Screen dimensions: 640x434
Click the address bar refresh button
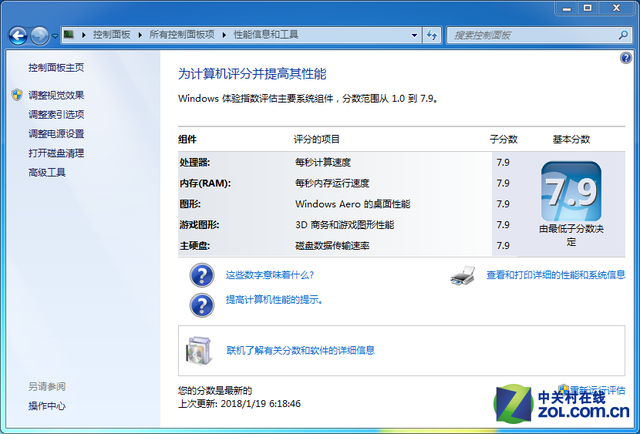coord(431,35)
